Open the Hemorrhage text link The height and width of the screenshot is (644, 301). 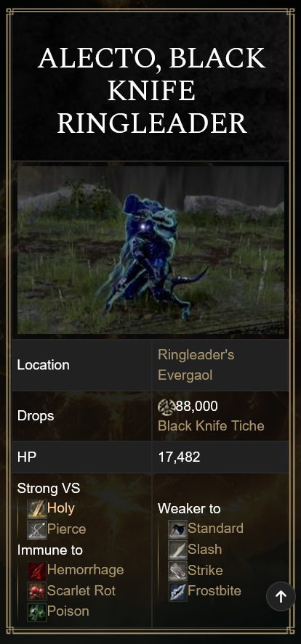click(86, 570)
